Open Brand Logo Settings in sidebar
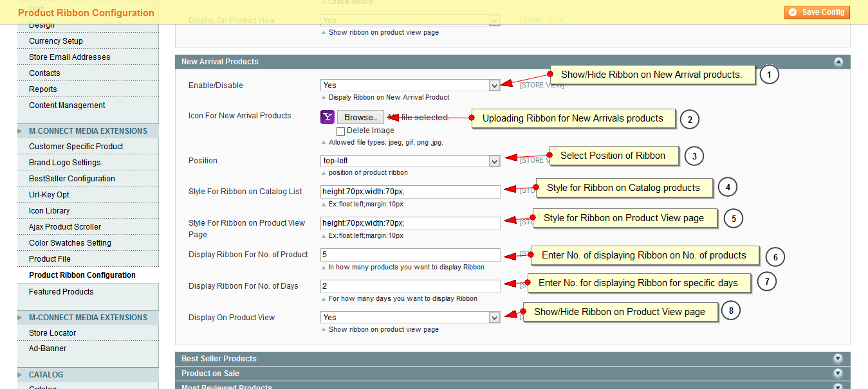Image resolution: width=868 pixels, height=389 pixels. (x=64, y=163)
